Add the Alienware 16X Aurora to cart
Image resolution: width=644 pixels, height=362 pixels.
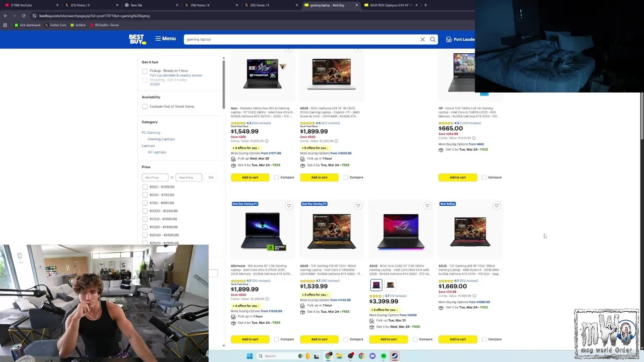pos(250,339)
